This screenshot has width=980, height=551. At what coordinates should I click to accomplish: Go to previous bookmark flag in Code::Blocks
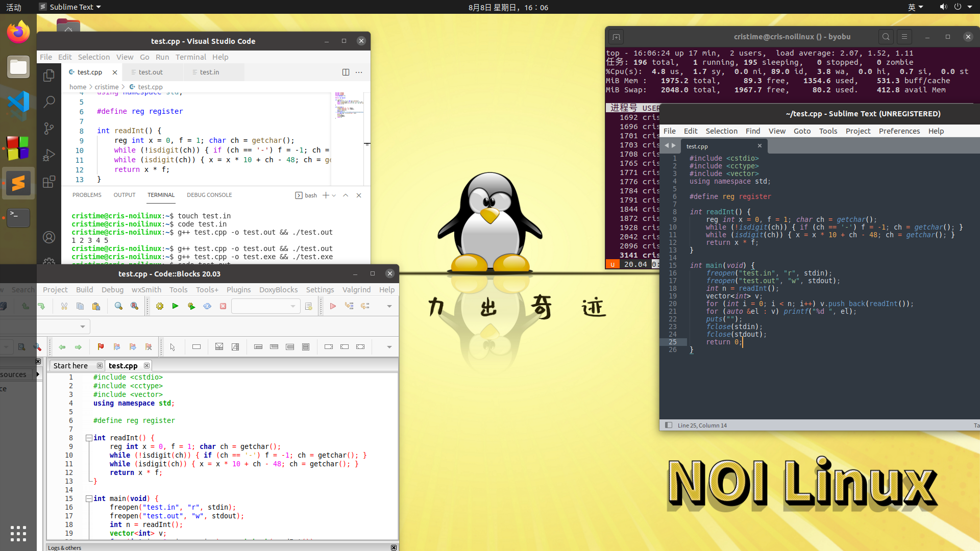pyautogui.click(x=117, y=347)
